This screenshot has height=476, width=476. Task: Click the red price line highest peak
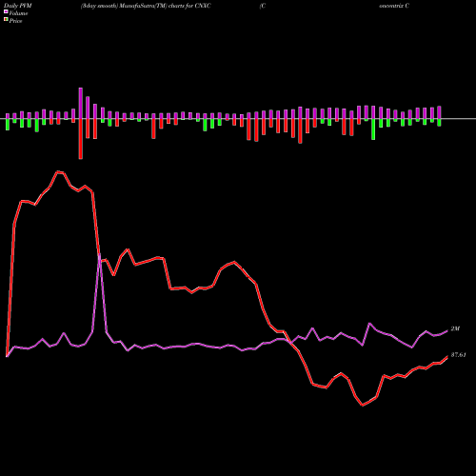58,171
